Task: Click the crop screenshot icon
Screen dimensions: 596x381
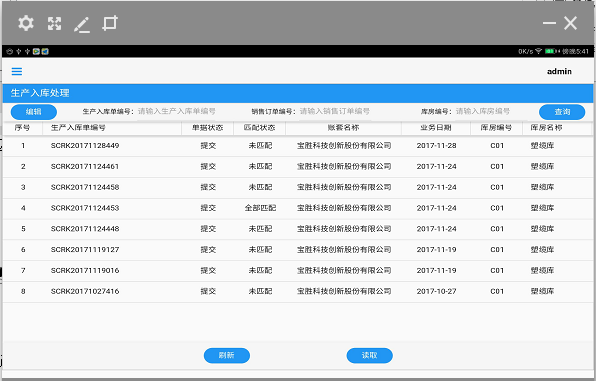Action: pos(110,24)
